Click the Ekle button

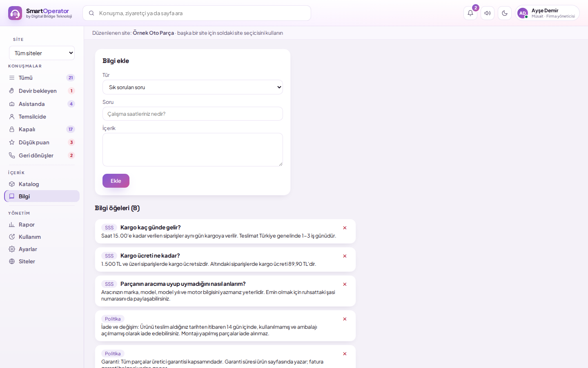click(x=116, y=181)
